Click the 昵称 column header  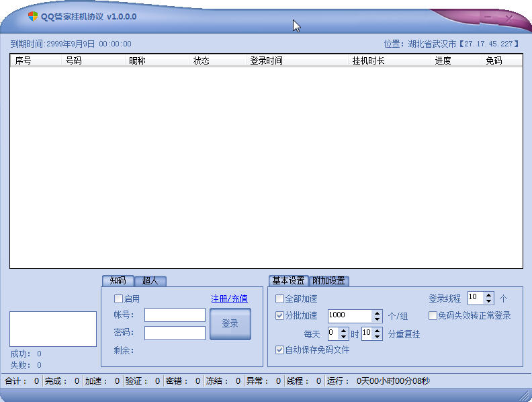(157, 61)
